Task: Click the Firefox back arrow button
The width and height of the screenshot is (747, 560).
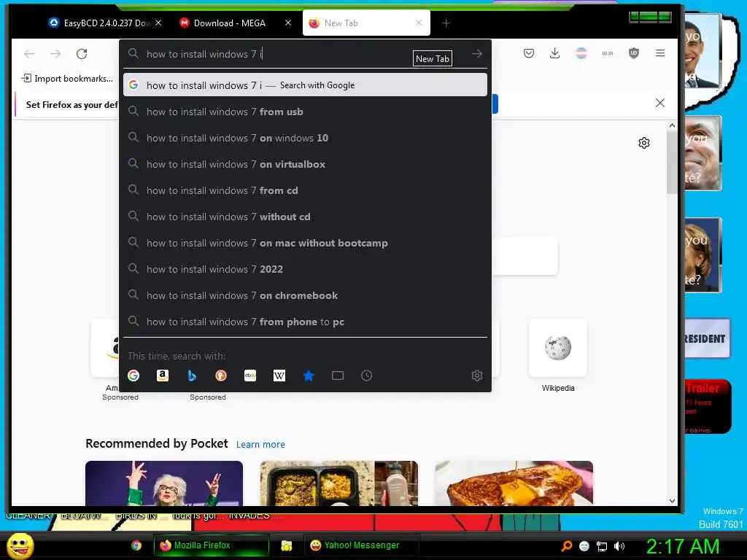Action: 29,54
